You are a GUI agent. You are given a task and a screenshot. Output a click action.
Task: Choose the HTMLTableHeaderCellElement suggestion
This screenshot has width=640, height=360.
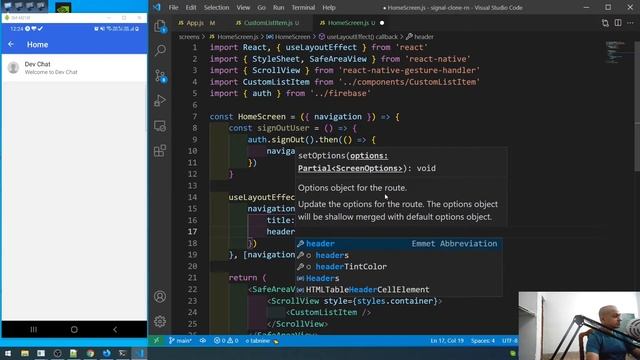[x=399, y=289]
